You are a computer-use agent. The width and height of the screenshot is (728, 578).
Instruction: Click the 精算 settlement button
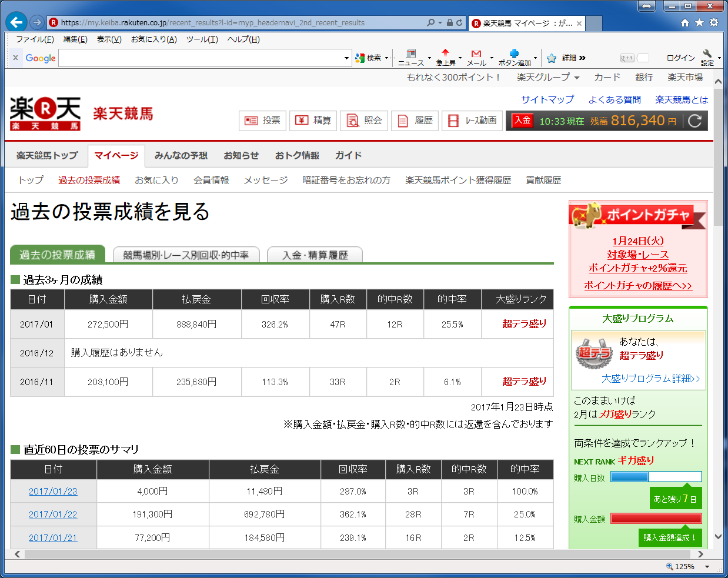(x=313, y=121)
